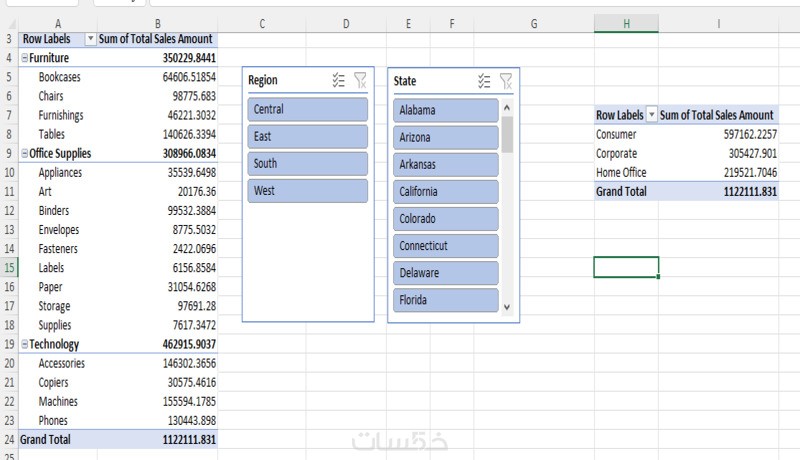Collapse the Furniture group in pivot table
Screen dimensions: 800x460
24,58
